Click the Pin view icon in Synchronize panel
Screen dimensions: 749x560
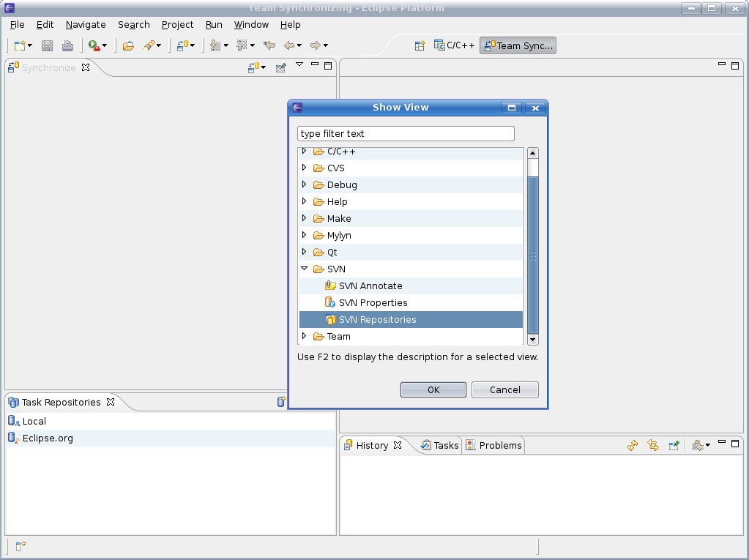click(280, 67)
